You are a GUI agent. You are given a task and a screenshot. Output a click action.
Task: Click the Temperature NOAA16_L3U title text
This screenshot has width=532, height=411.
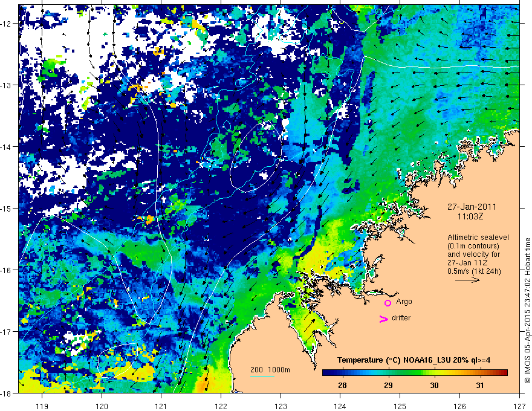tap(414, 360)
